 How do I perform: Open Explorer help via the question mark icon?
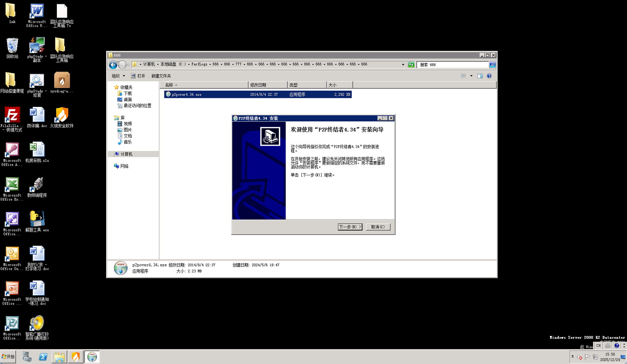pyautogui.click(x=489, y=76)
